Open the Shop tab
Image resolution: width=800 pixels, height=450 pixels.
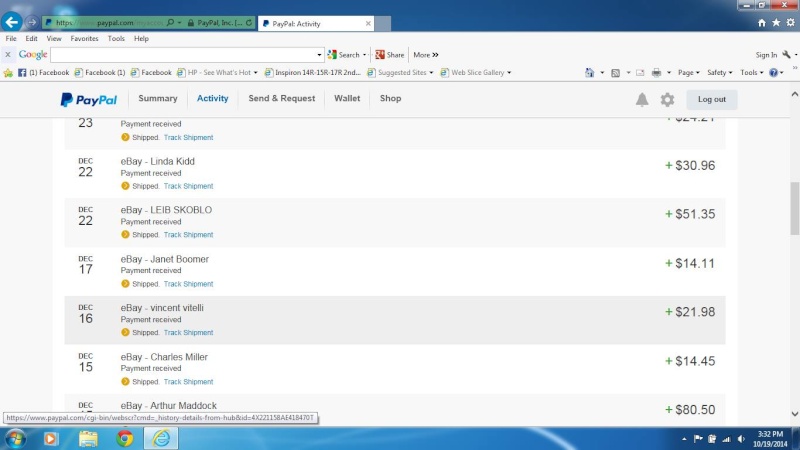point(390,98)
